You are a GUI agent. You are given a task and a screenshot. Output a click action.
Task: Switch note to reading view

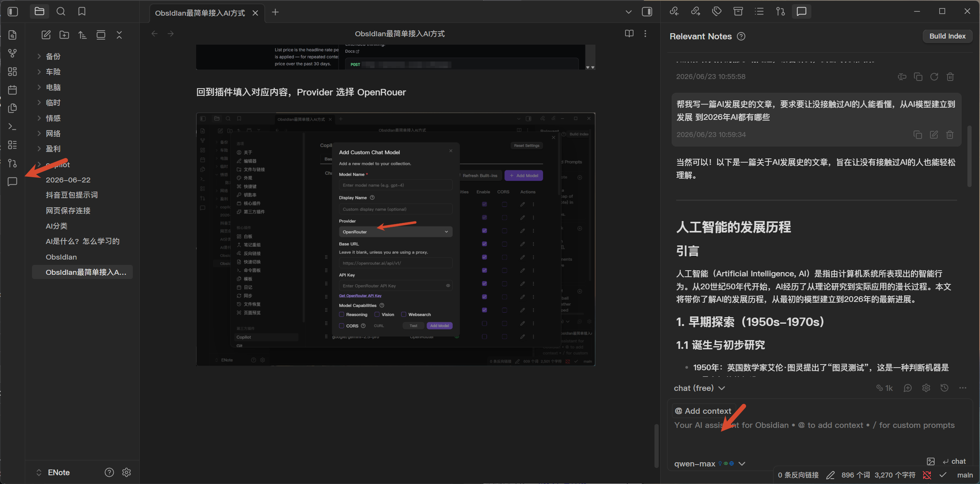tap(629, 34)
